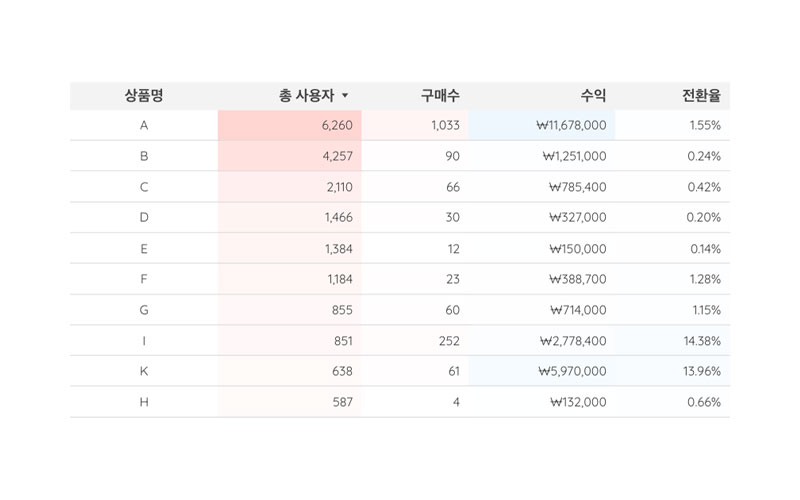Click the 전환율 column header
The image size is (800, 500).
coord(701,96)
